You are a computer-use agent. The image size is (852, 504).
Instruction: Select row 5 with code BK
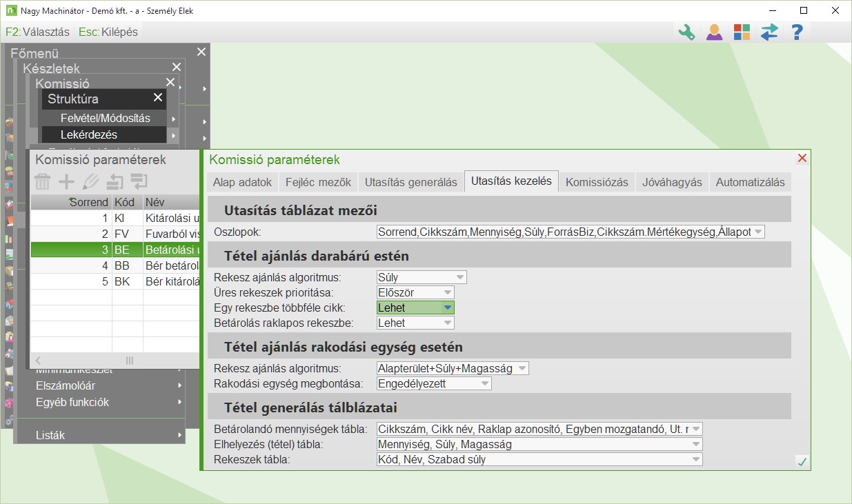[115, 281]
